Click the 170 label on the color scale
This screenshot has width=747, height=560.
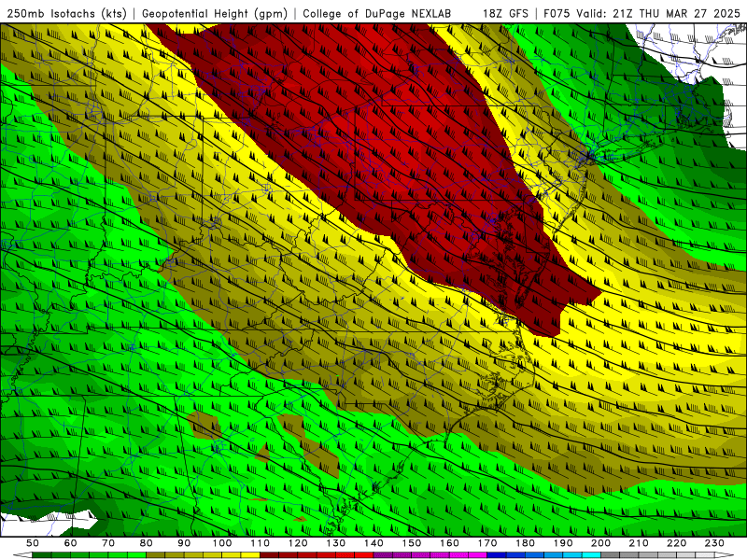pyautogui.click(x=487, y=543)
